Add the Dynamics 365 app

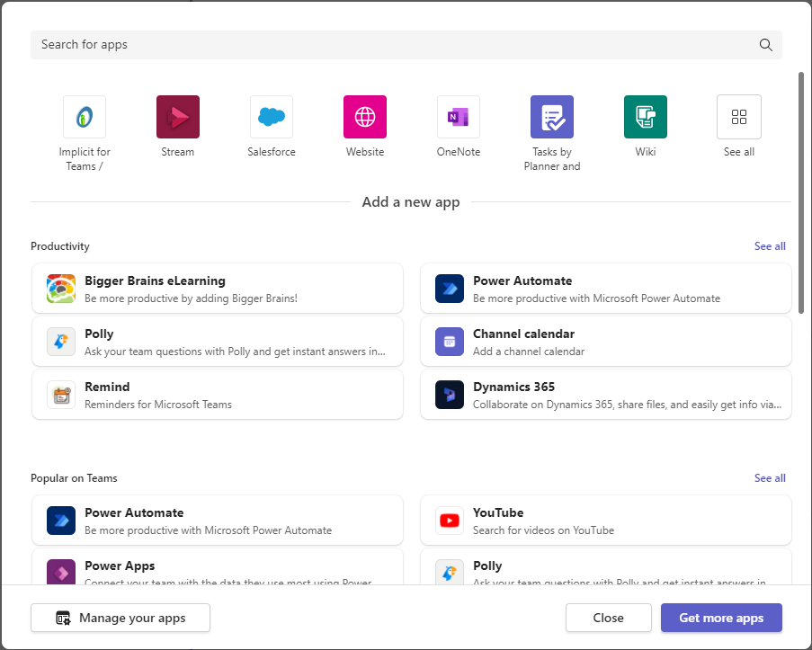click(x=606, y=395)
